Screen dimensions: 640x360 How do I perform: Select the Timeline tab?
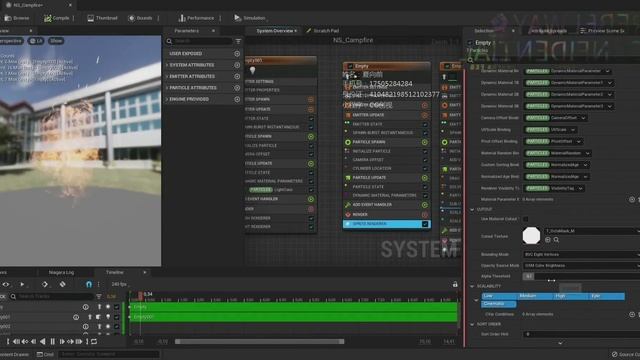[x=115, y=272]
